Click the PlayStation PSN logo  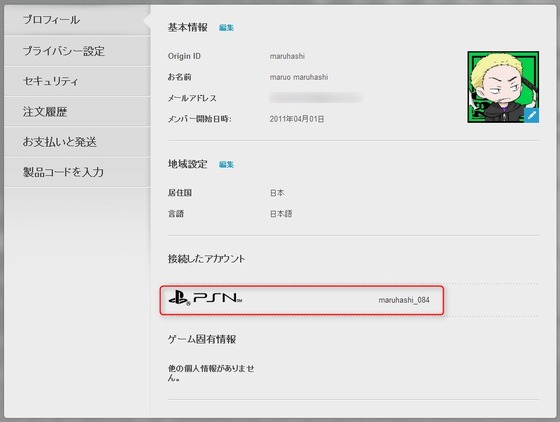[x=205, y=298]
